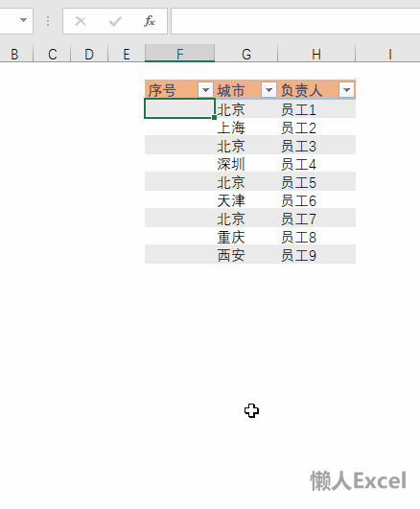Image resolution: width=420 pixels, height=509 pixels.
Task: Select the empty 序号 cell in 上海 row
Action: coord(179,127)
